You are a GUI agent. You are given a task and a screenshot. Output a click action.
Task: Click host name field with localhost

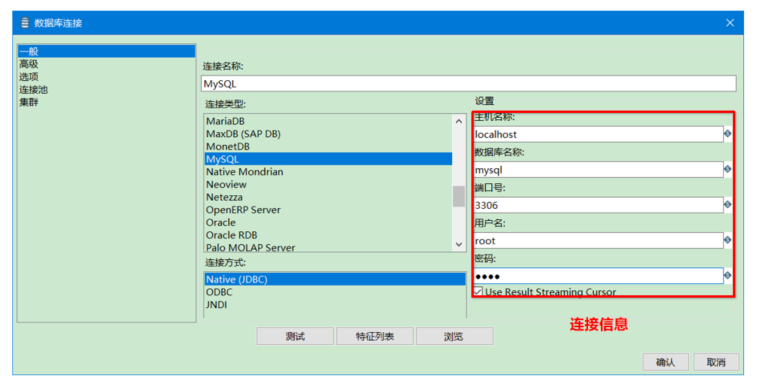coord(598,134)
